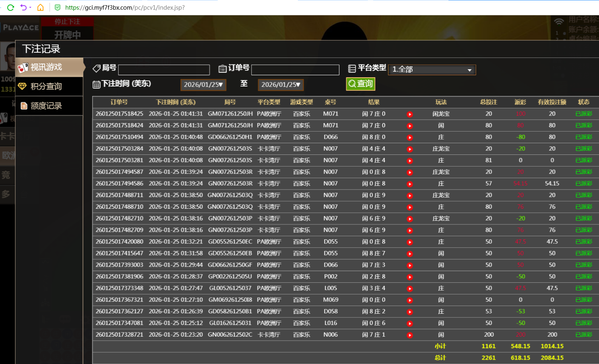Click the calendar icon beside 下注时间
Screen dimensions: 599x364
(96, 84)
